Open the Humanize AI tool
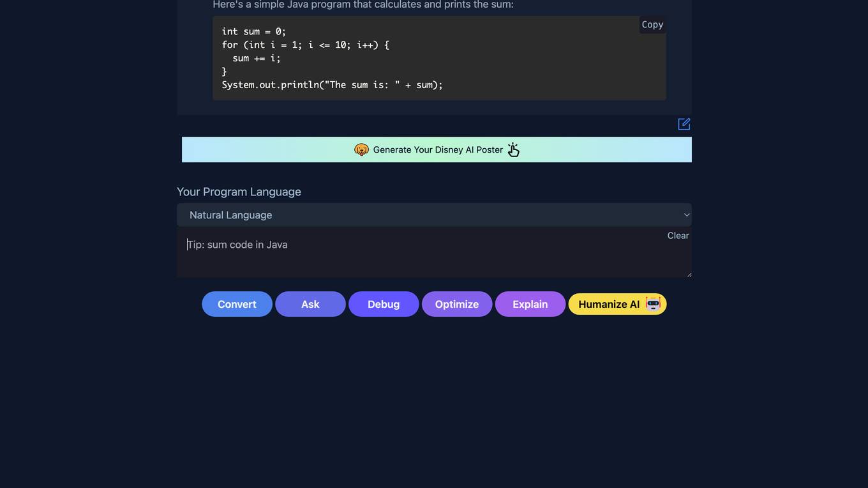This screenshot has height=488, width=868. coord(617,304)
